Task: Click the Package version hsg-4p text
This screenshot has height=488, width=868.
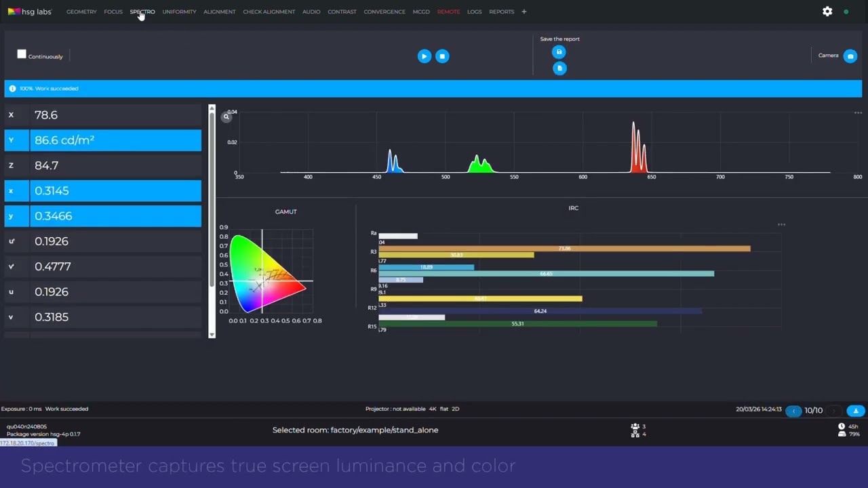Action: 43,434
